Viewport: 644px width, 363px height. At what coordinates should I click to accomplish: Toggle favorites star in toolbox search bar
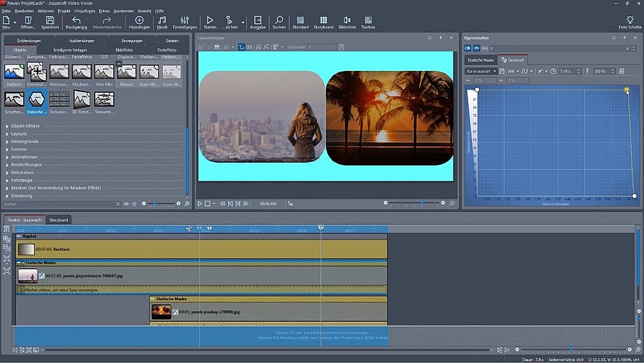click(x=134, y=204)
